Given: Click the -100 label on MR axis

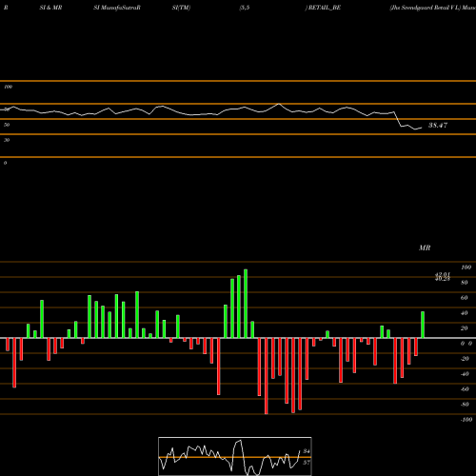Looking at the screenshot, I should click(x=466, y=420).
